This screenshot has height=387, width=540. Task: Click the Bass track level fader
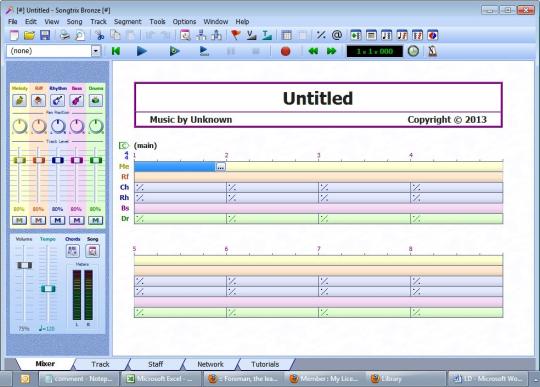76,160
